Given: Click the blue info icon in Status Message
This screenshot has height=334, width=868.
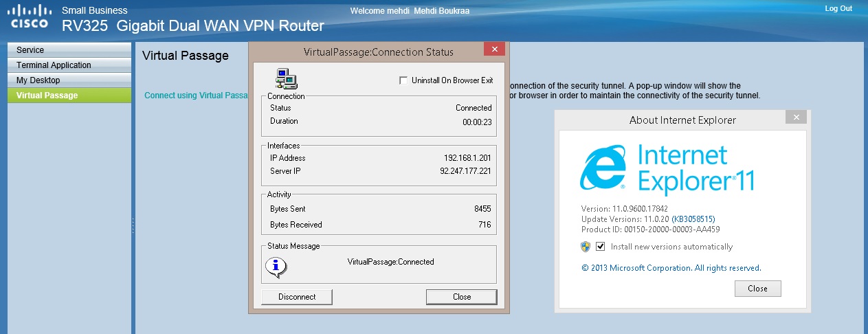Looking at the screenshot, I should 276,268.
